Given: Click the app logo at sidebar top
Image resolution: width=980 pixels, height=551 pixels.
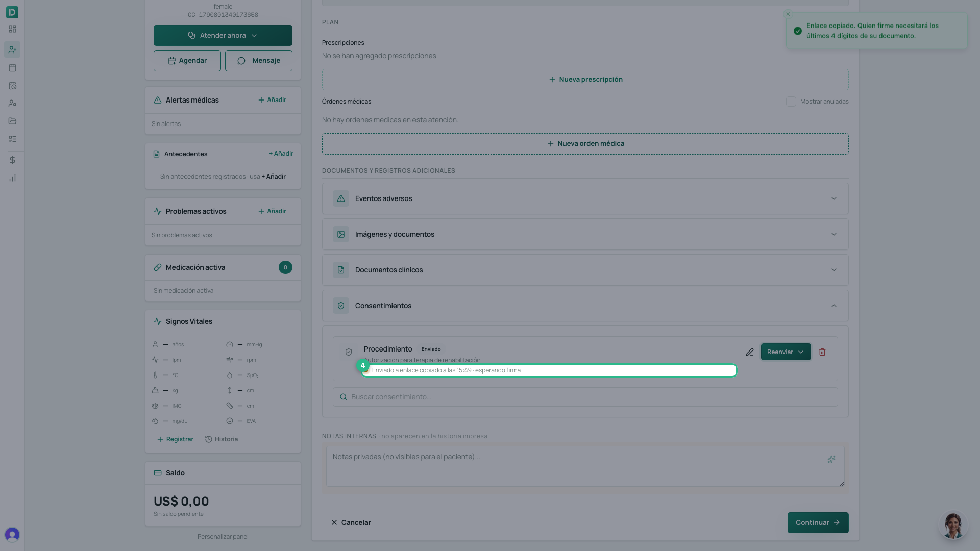Looking at the screenshot, I should pos(12,12).
